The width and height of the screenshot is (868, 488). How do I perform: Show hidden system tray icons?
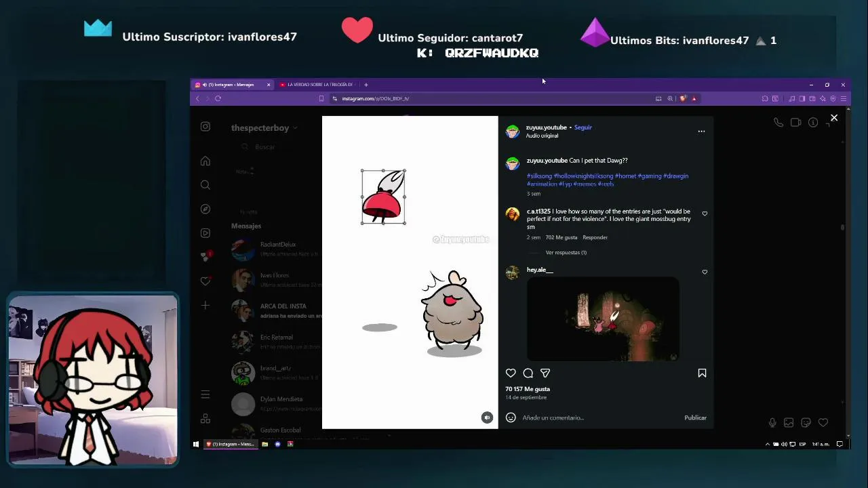click(768, 444)
